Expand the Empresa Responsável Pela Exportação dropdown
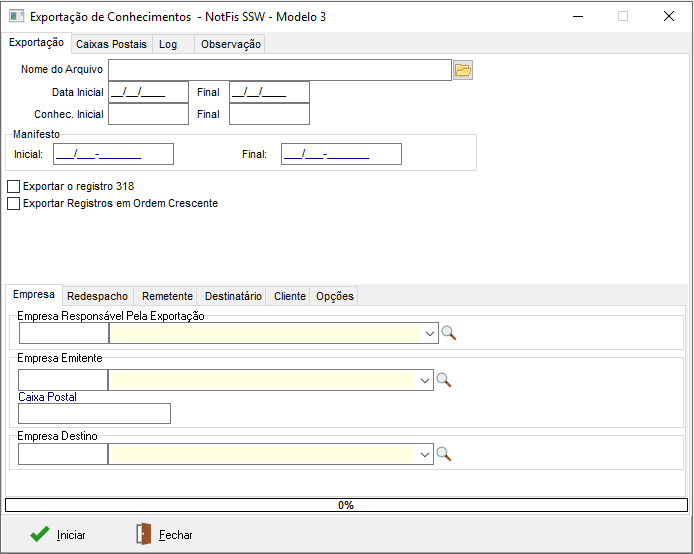Screen dimensions: 694x554 click(x=429, y=333)
